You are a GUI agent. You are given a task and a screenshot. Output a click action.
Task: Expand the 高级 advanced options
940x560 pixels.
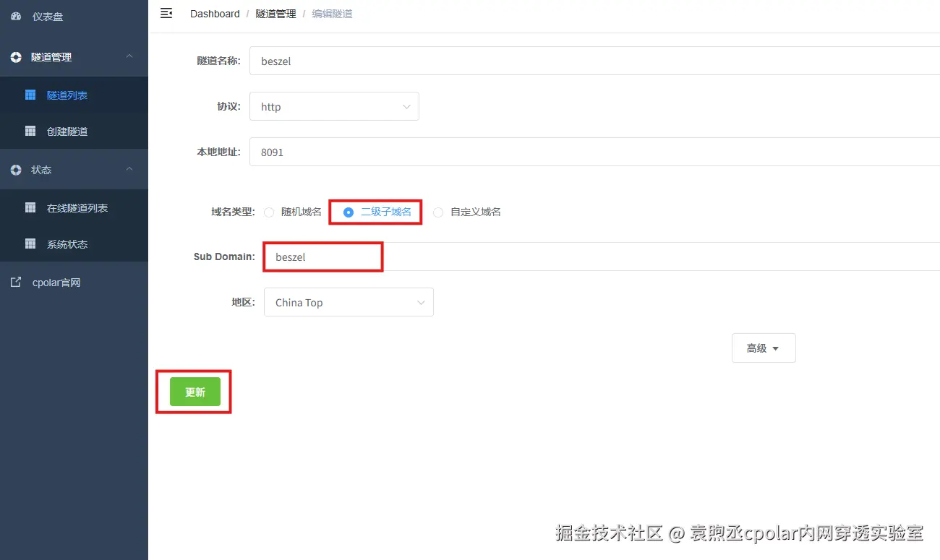pyautogui.click(x=764, y=348)
